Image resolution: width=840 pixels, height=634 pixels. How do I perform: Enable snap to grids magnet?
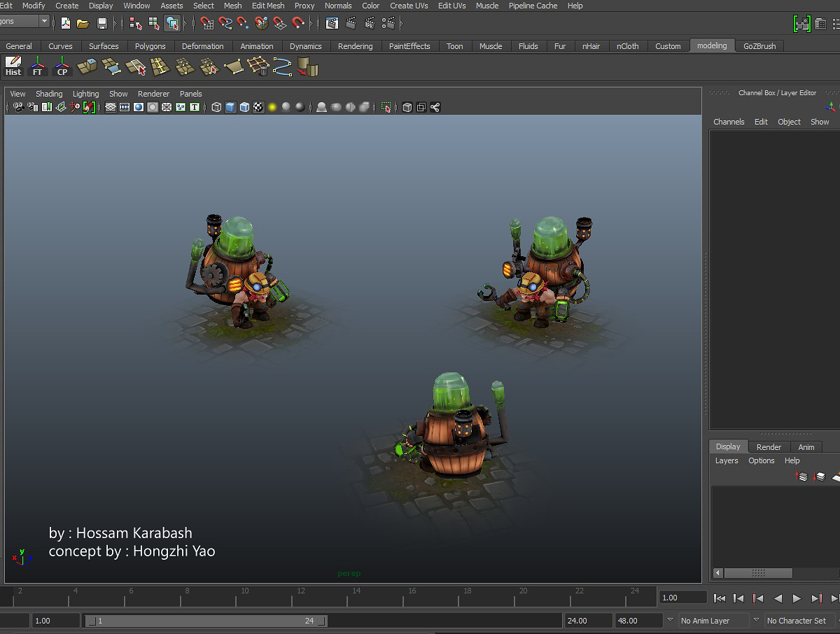click(207, 23)
